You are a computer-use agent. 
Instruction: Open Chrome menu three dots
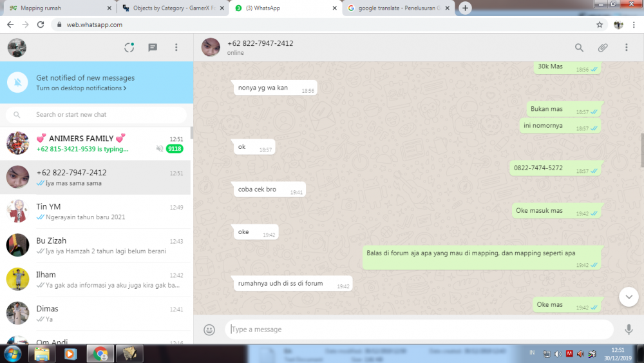[634, 25]
